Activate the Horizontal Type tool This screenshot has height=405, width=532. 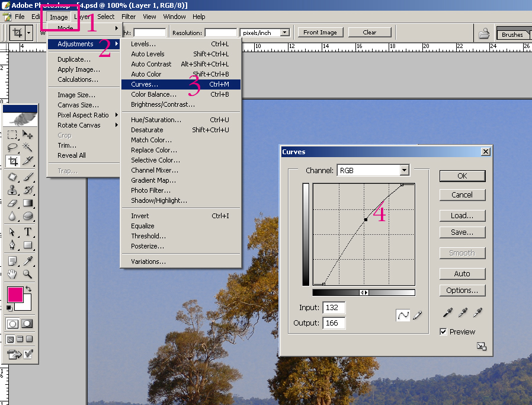click(x=27, y=232)
